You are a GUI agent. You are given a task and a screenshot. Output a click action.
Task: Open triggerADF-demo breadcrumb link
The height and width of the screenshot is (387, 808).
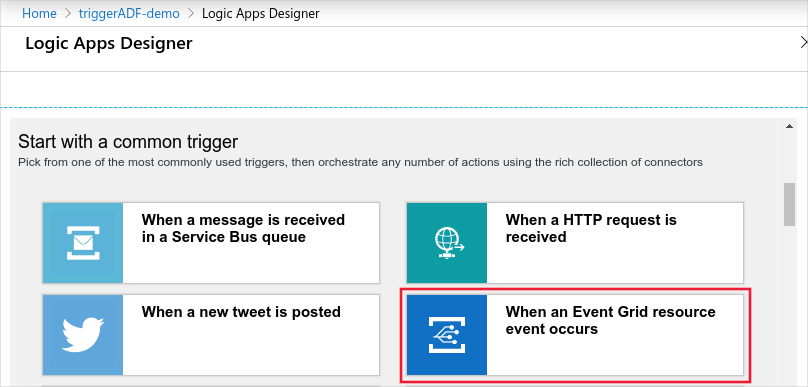(x=129, y=13)
